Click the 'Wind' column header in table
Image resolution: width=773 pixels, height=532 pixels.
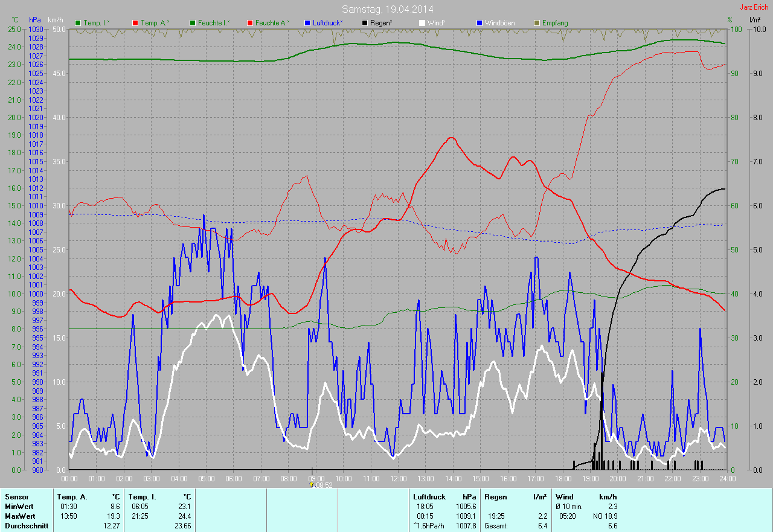click(565, 496)
